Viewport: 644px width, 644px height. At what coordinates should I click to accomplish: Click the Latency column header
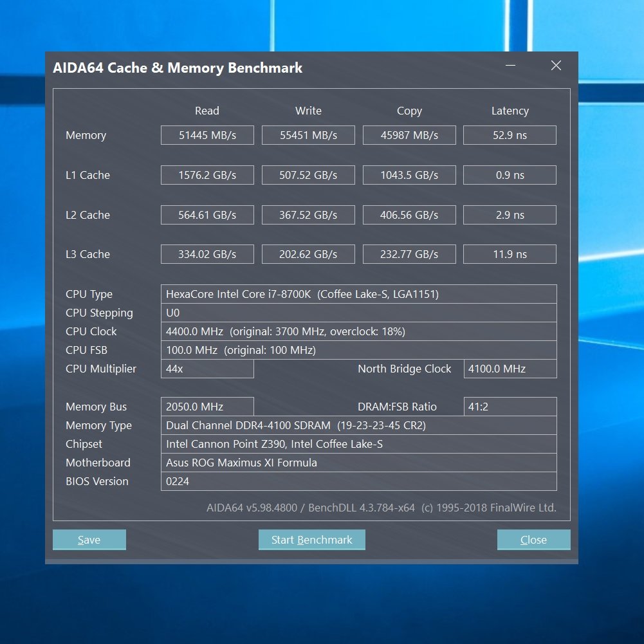tap(510, 111)
